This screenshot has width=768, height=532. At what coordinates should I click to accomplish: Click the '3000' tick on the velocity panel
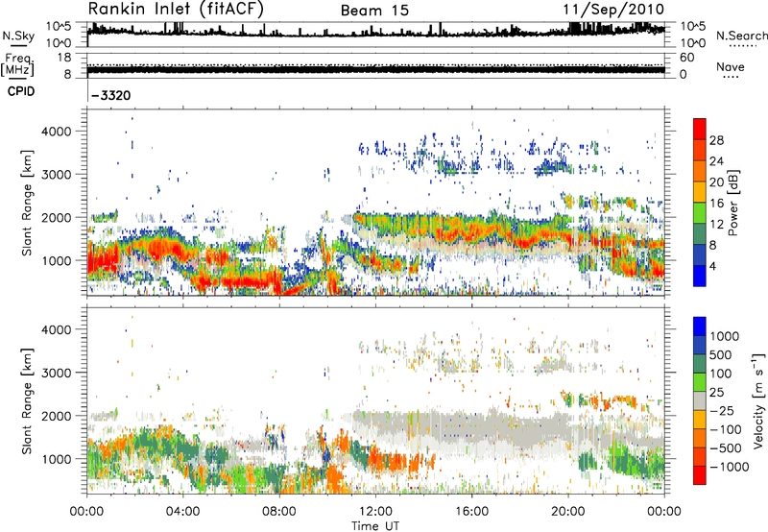click(x=57, y=373)
